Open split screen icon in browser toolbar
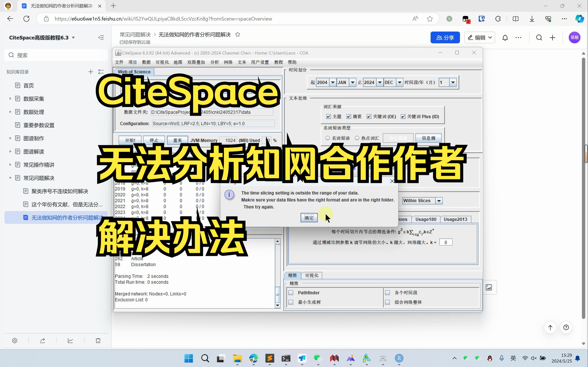This screenshot has height=367, width=588. (x=515, y=19)
